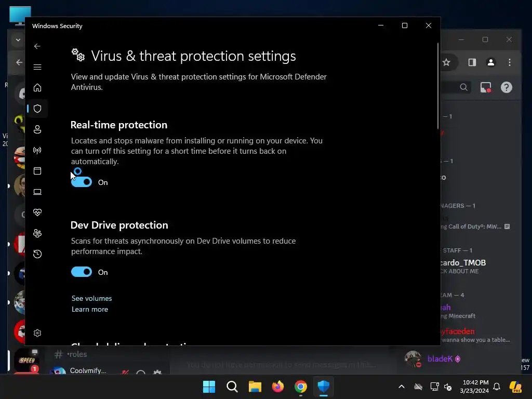
Task: Open the Home section in Windows Security
Action: point(37,87)
